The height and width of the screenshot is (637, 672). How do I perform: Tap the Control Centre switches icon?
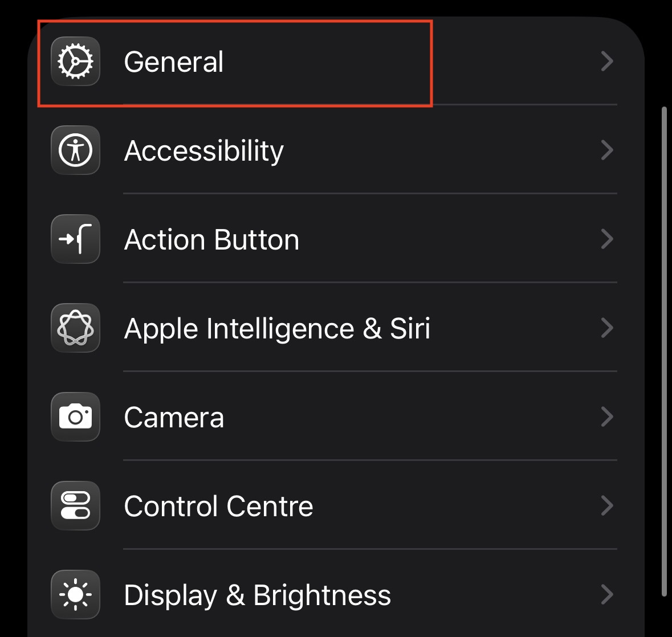75,506
